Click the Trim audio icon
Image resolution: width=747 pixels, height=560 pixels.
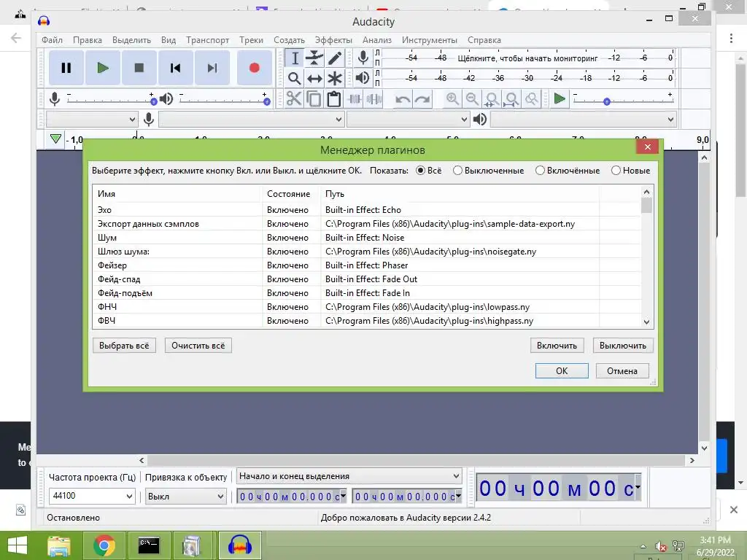[355, 99]
